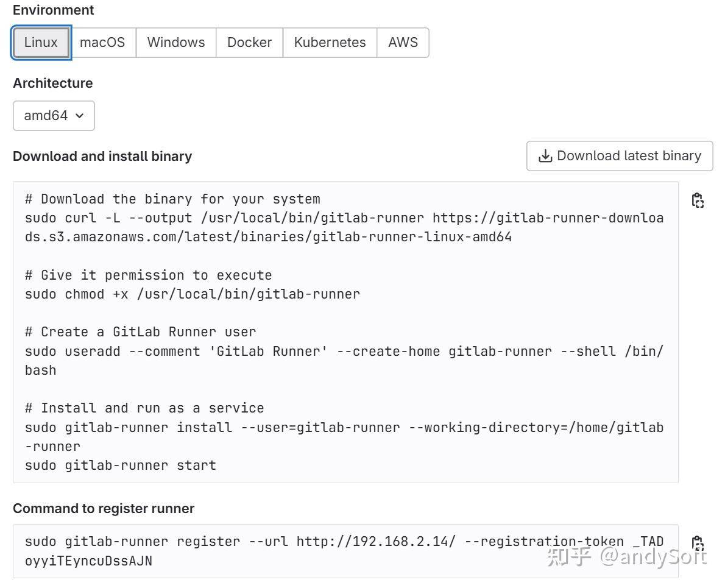
Task: Click the 'Command to register runner' heading
Action: click(x=104, y=509)
